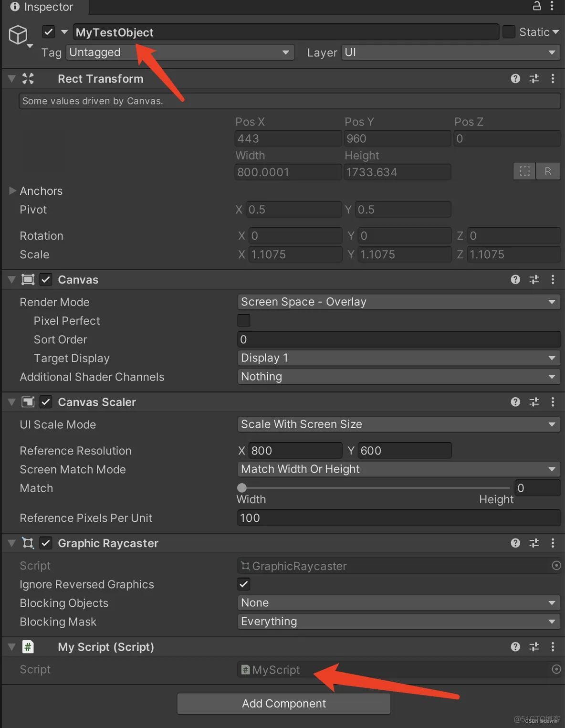Open Rect Transform context menu
Screen dimensions: 565x728
pos(553,78)
